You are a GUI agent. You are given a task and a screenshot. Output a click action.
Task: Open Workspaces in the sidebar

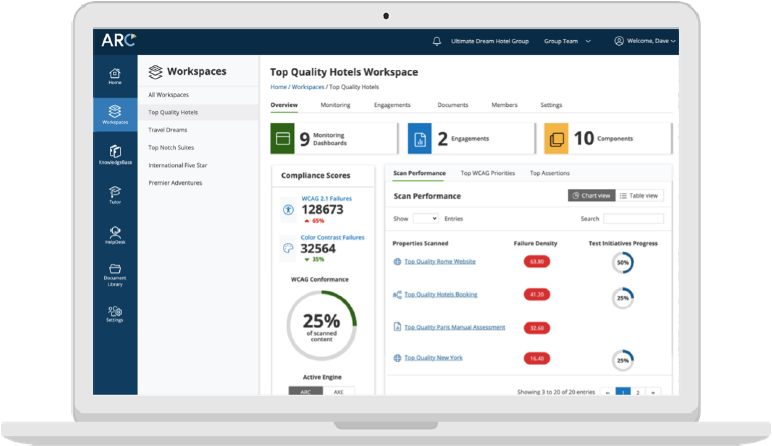pyautogui.click(x=115, y=114)
